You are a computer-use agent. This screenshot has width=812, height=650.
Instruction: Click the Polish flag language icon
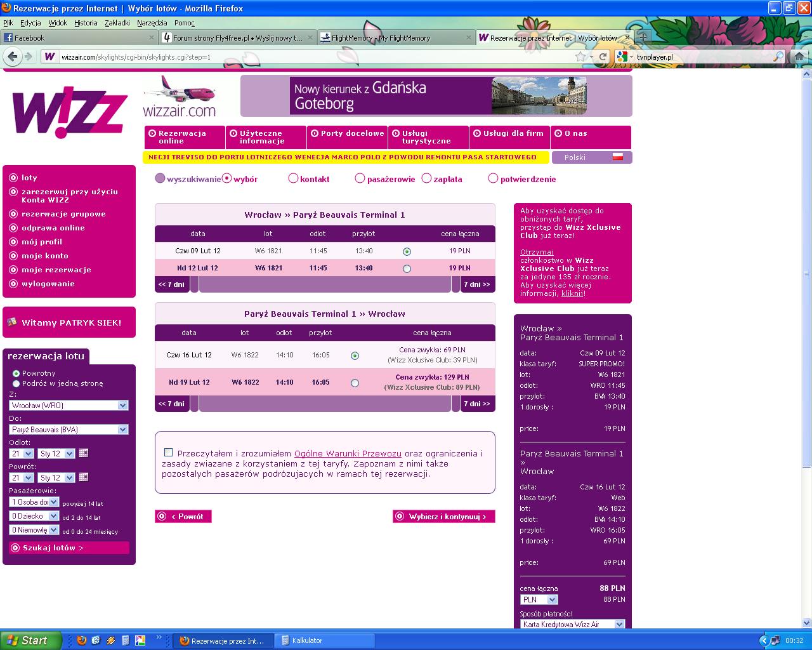[617, 157]
